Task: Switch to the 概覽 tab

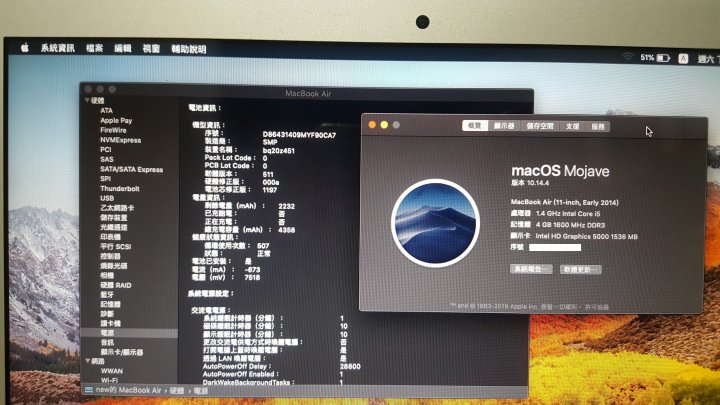Action: click(474, 125)
